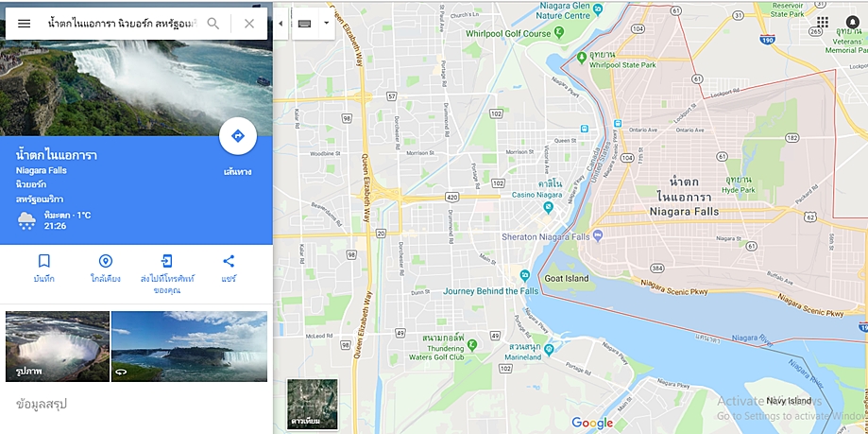Screen dimensions: 868x434
Task: Clear the search with the X icon
Action: pos(249,24)
